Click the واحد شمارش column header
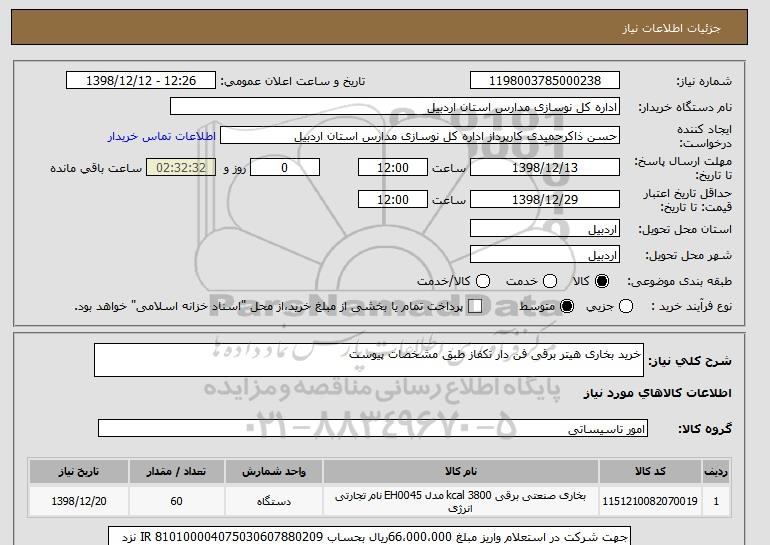The height and width of the screenshot is (545, 770). (x=274, y=471)
